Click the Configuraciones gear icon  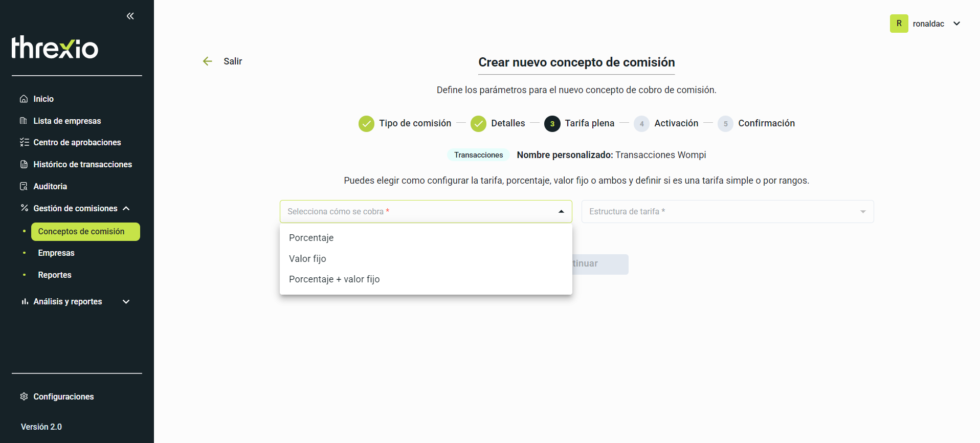point(24,396)
